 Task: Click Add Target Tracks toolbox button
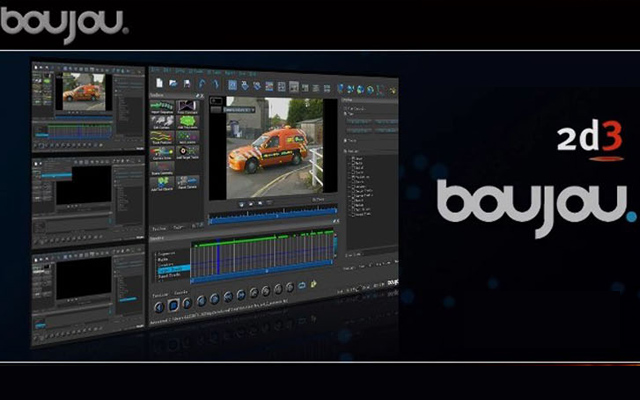188,152
